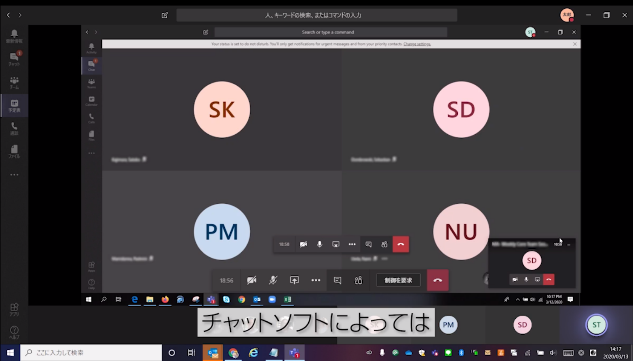
Task: Unmute the microphone in the meeting control bar
Action: pos(273,280)
